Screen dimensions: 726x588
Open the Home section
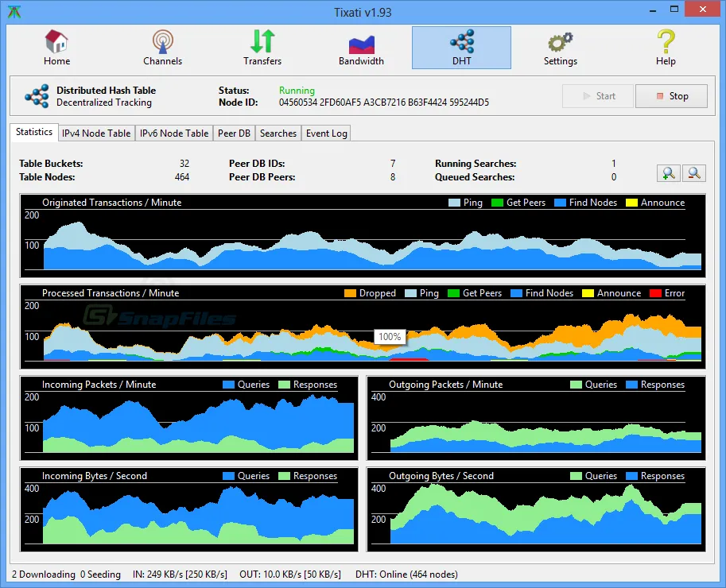coord(56,48)
